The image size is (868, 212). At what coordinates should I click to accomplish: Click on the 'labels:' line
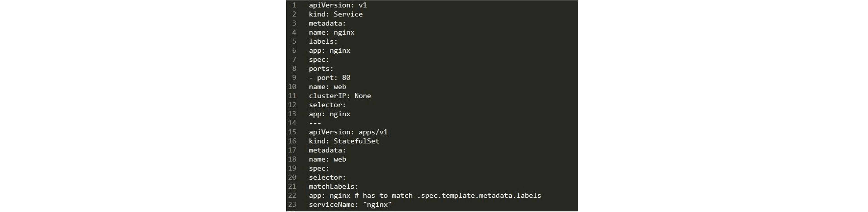coord(323,41)
